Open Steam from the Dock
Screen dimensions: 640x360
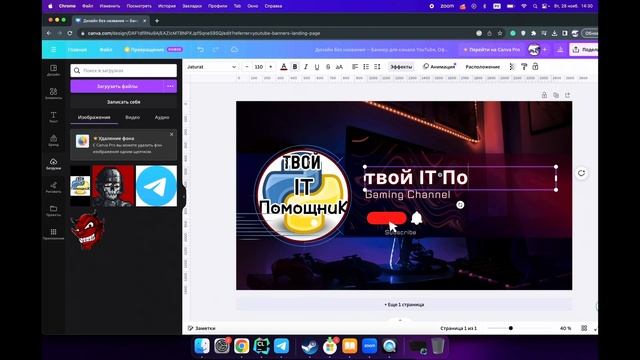pos(309,346)
